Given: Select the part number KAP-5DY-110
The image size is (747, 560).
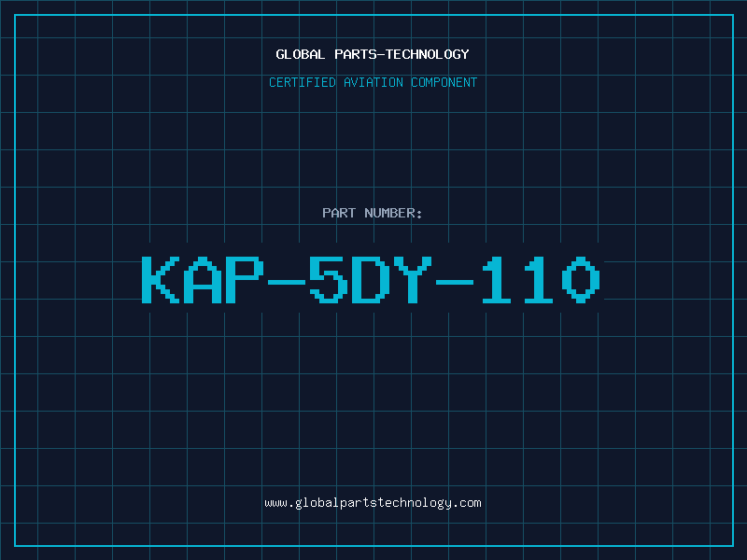Looking at the screenshot, I should pos(371,279).
